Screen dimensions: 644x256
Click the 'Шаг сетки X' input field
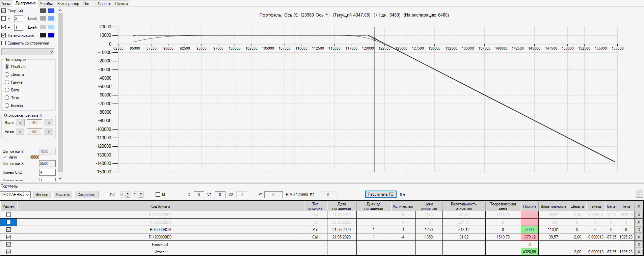pos(47,164)
